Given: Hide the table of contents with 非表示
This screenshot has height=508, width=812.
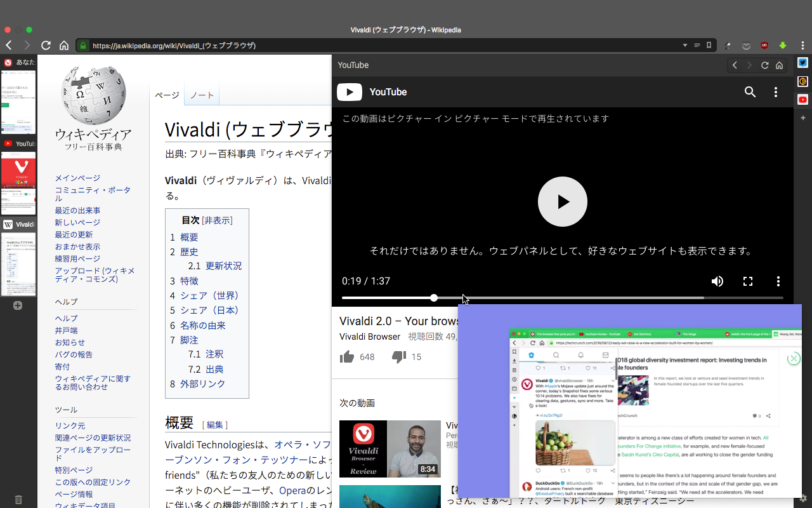Looking at the screenshot, I should click(217, 220).
